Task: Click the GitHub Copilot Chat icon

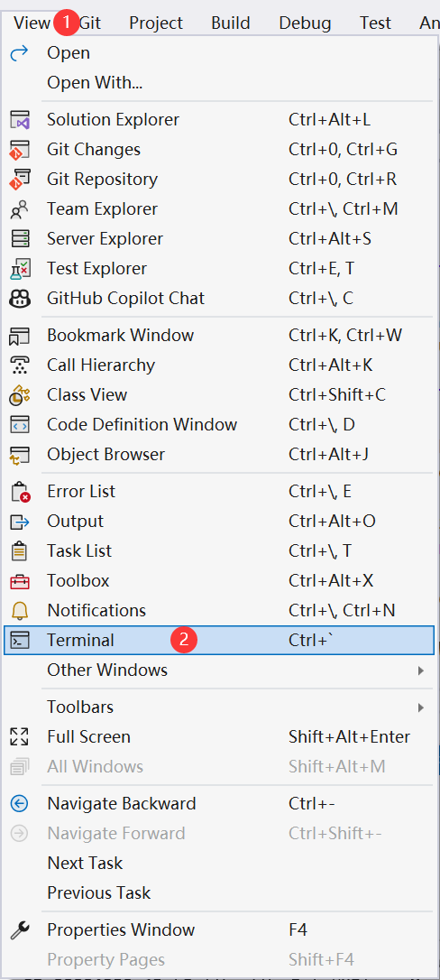Action: pos(20,298)
